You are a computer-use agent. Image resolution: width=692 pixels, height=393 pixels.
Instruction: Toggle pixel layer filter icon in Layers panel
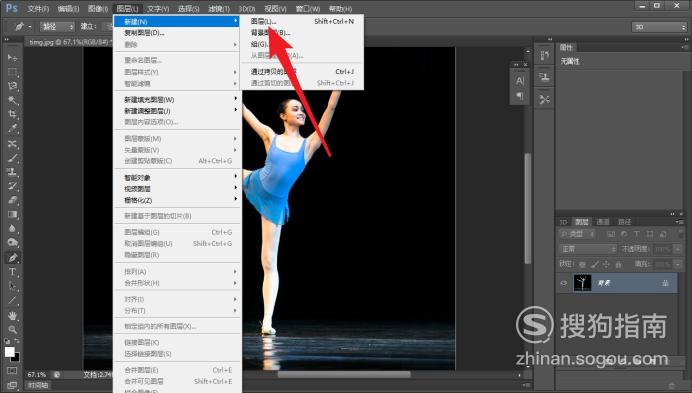[x=611, y=234]
